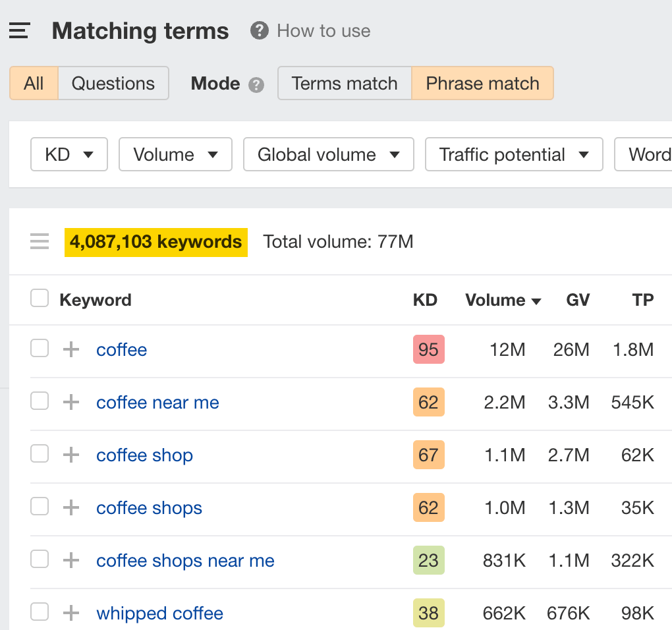Open the 'coffee shops near me' keyword link
The width and height of the screenshot is (672, 630).
tap(185, 560)
